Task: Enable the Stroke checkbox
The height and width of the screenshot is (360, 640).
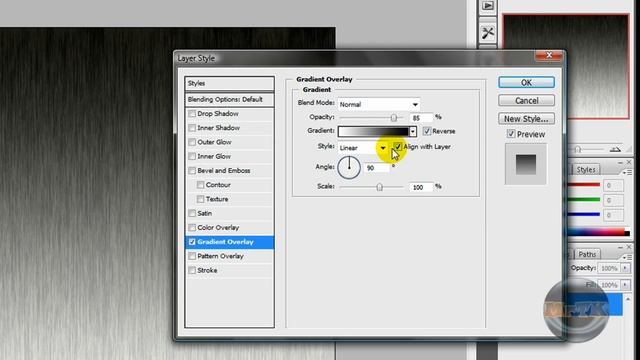Action: (x=192, y=270)
